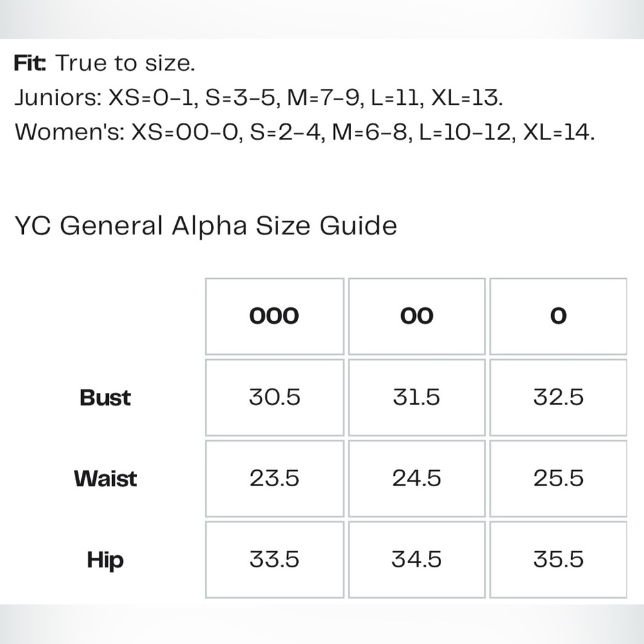Click the 'True to size' text

[x=125, y=64]
